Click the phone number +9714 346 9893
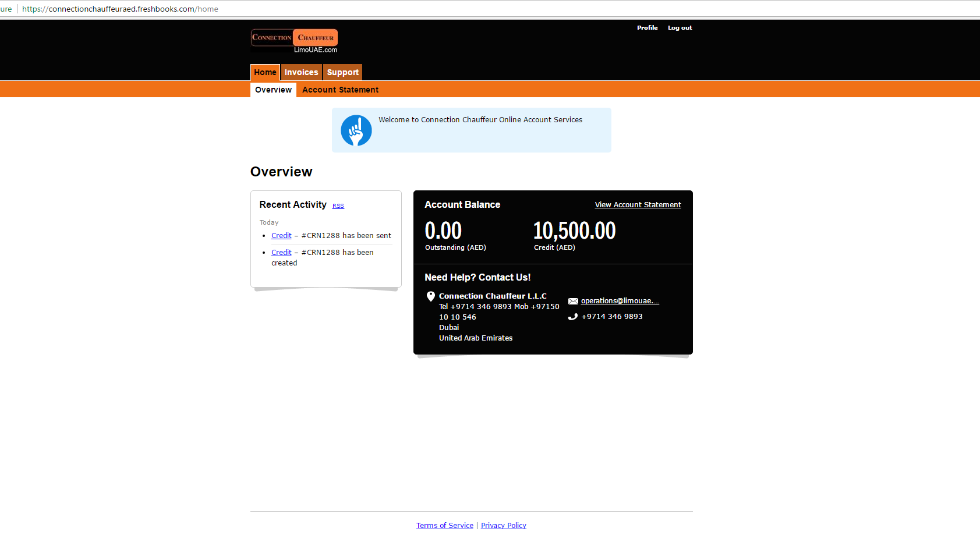980x535 pixels. pos(612,317)
